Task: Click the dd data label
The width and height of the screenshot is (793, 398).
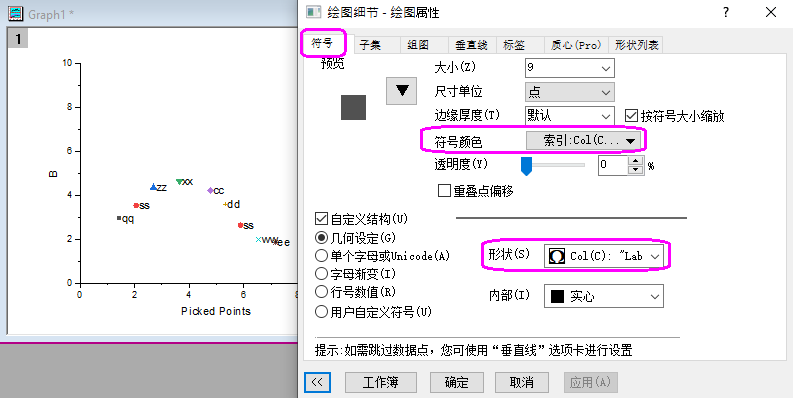Action: (233, 204)
